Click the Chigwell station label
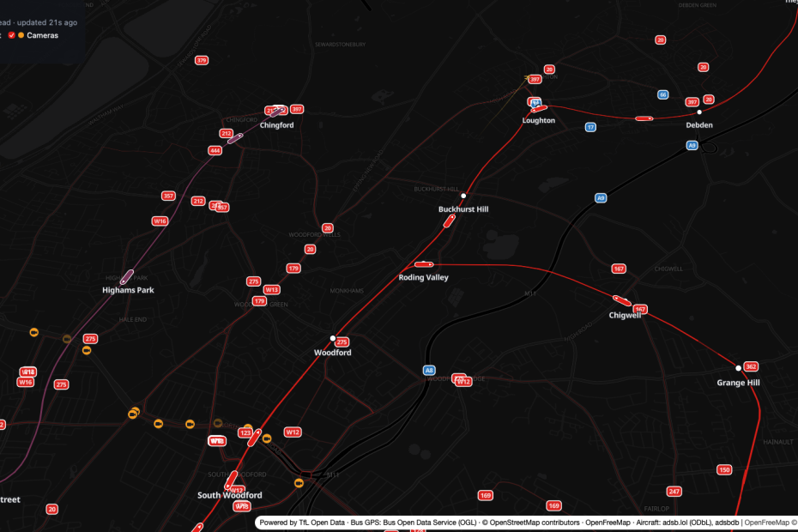This screenshot has width=798, height=532. click(x=625, y=315)
